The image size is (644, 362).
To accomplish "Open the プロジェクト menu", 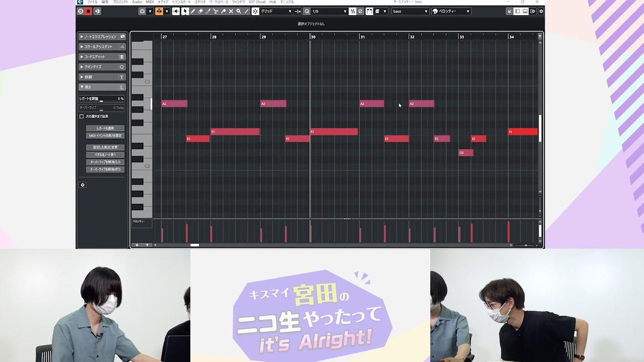I will click(x=120, y=2).
